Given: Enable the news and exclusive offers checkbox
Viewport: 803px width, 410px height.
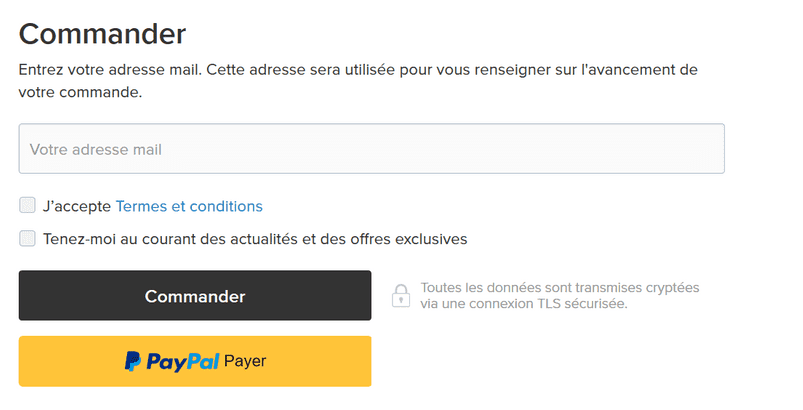Looking at the screenshot, I should point(28,239).
